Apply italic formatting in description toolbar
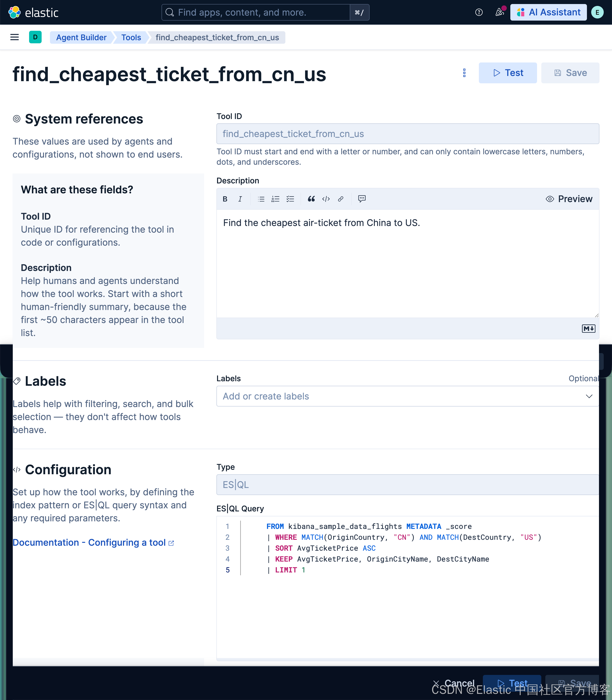The width and height of the screenshot is (612, 700). tap(240, 199)
